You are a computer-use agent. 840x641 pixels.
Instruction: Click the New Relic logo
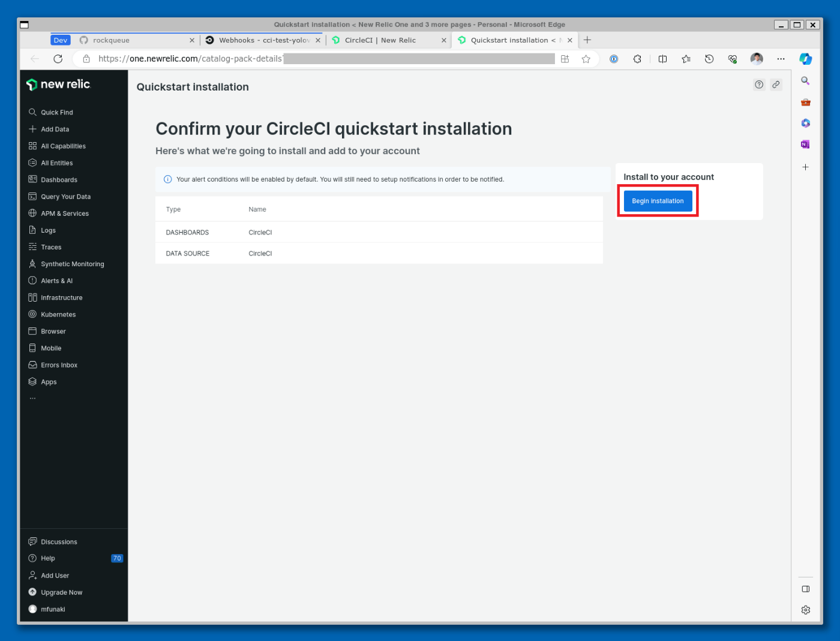(58, 85)
